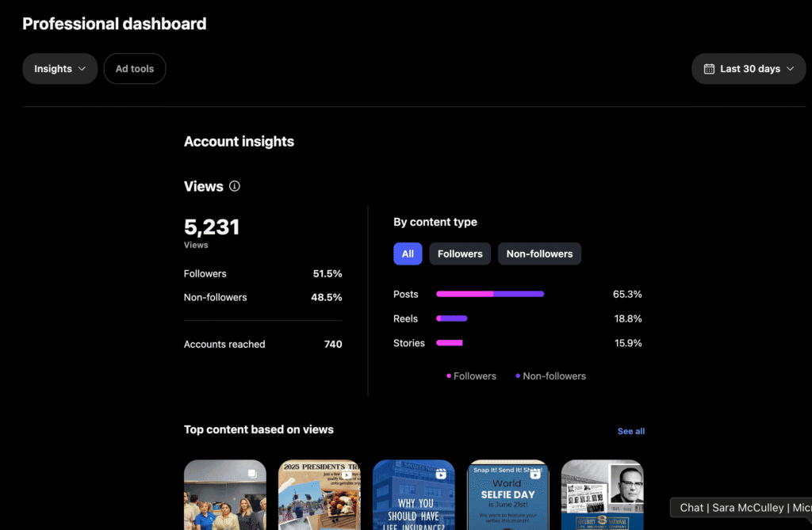
Task: Open the Insights dropdown menu
Action: (x=59, y=69)
